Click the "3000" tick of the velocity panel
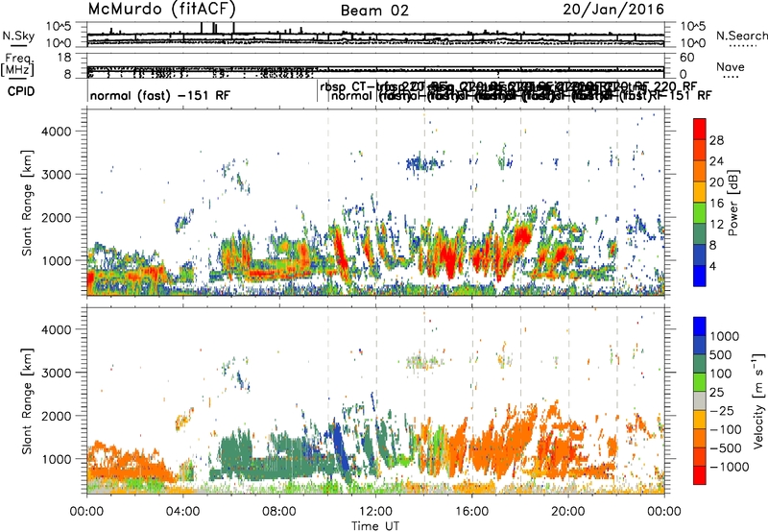This screenshot has height=532, width=768. click(x=57, y=373)
